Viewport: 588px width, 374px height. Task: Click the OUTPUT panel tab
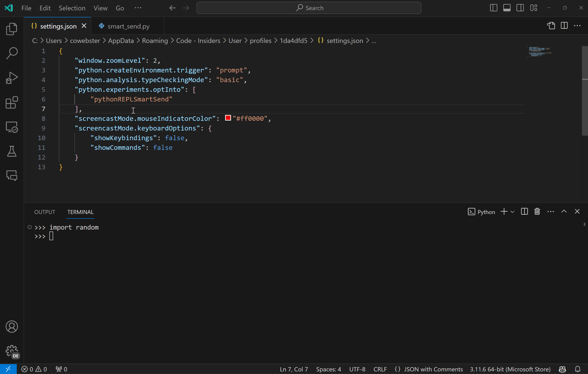coord(44,211)
